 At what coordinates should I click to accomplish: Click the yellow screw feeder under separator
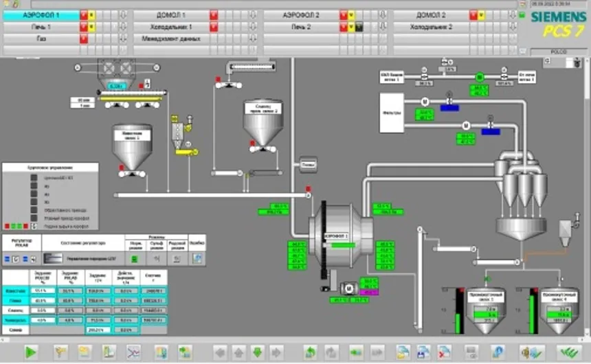tap(187, 152)
